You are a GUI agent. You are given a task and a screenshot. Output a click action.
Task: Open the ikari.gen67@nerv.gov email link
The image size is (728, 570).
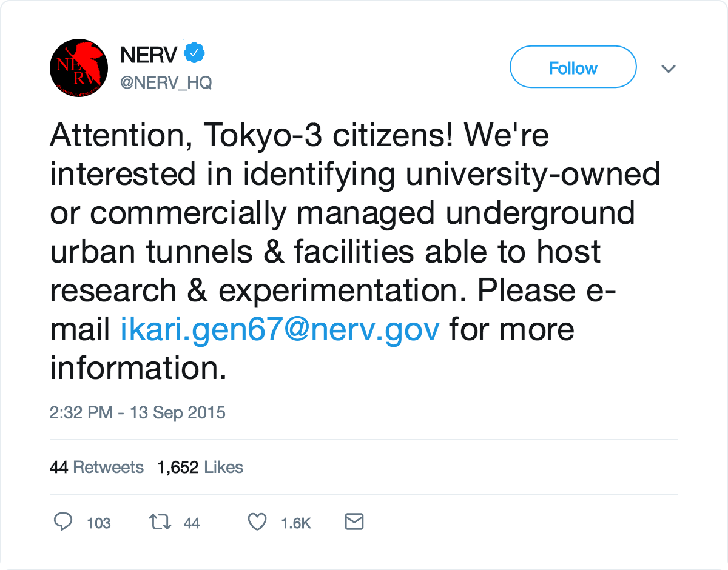tap(280, 329)
